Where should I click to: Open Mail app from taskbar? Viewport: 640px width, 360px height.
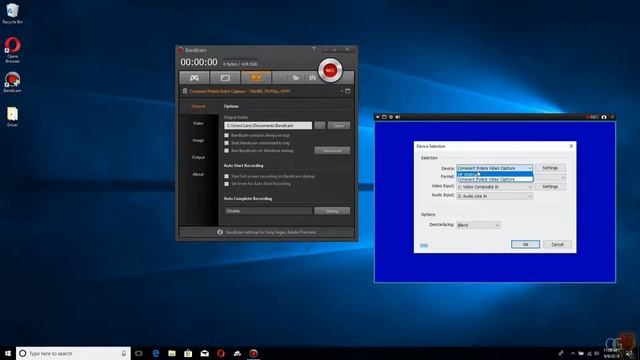(x=204, y=353)
